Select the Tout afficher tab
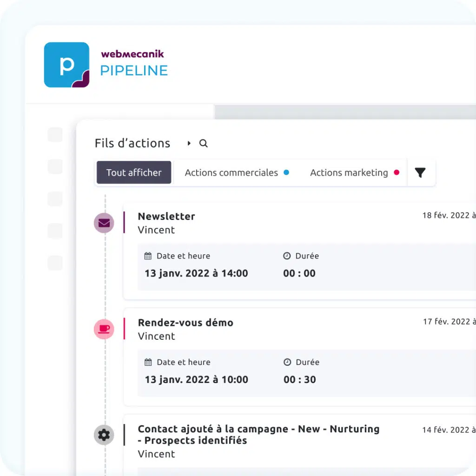 coord(134,172)
